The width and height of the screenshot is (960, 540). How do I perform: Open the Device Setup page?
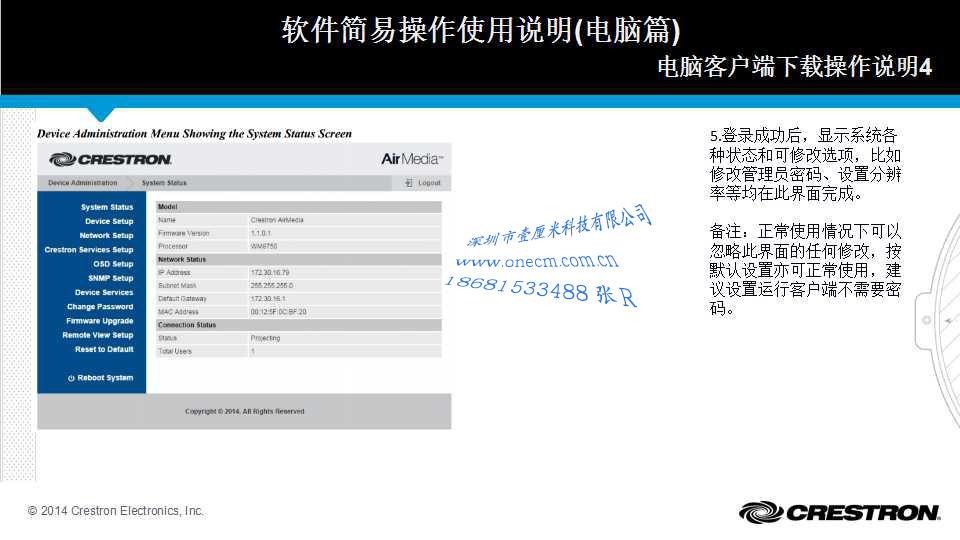tap(109, 221)
